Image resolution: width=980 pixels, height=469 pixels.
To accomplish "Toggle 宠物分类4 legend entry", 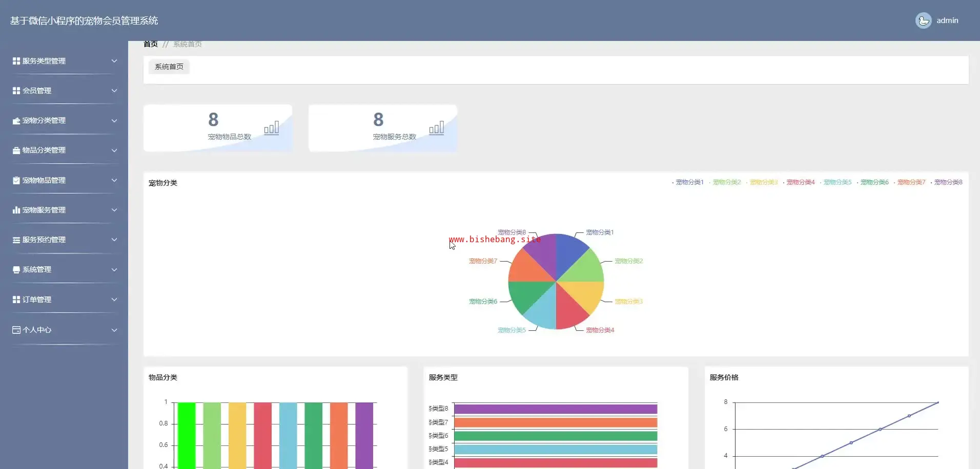I will (x=799, y=182).
